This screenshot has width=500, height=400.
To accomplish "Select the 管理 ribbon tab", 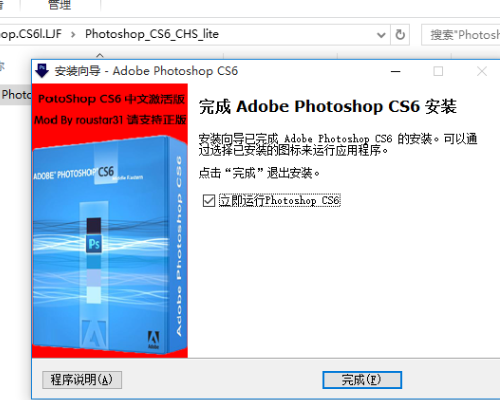I will pyautogui.click(x=60, y=5).
